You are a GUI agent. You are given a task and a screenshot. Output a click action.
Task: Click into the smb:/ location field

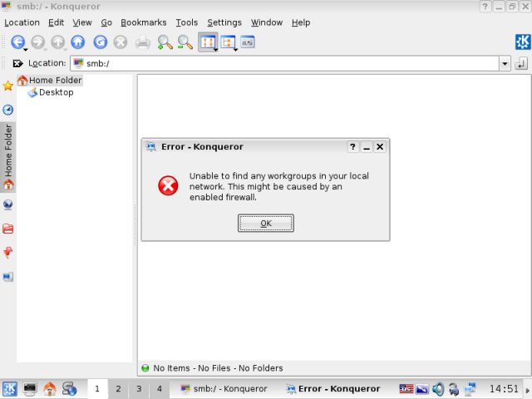click(x=284, y=63)
